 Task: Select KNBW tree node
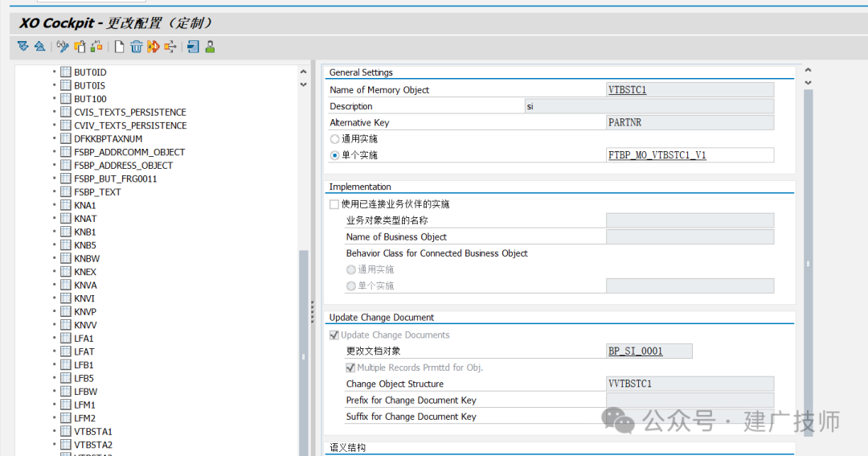87,258
